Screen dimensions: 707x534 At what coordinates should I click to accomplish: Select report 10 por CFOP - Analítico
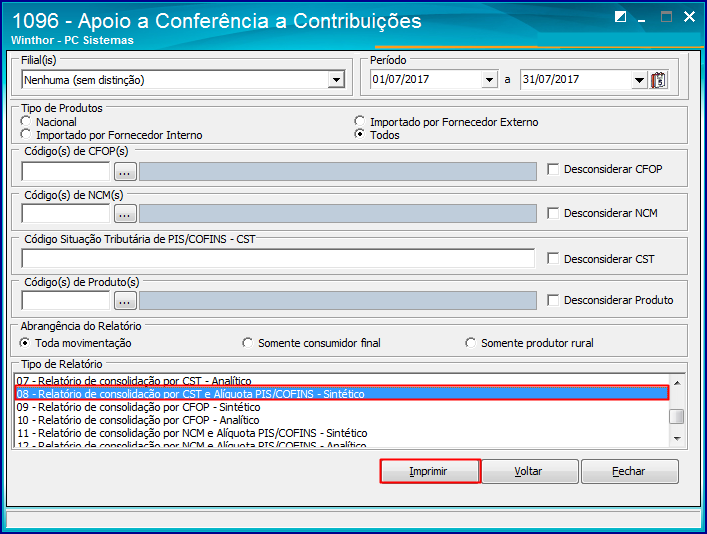(x=341, y=420)
